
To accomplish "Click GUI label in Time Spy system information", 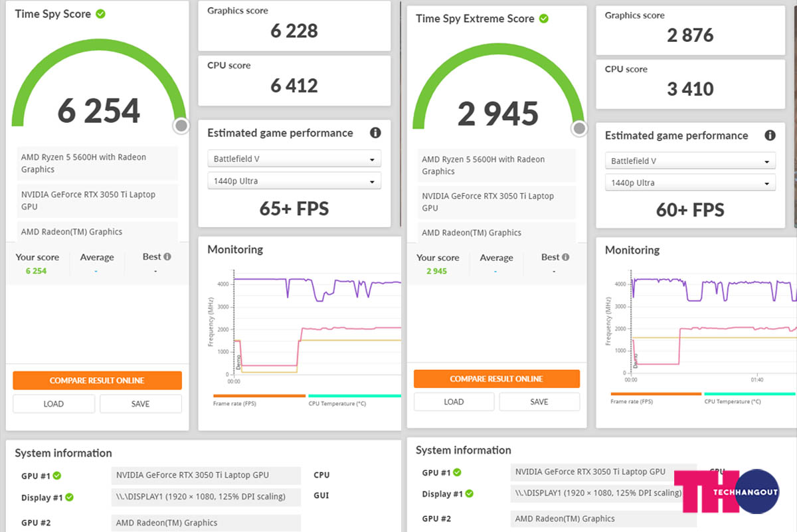I will pyautogui.click(x=321, y=495).
